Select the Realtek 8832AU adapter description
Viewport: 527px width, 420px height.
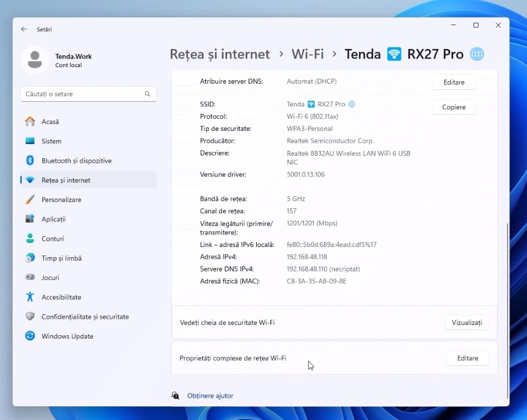coord(348,158)
